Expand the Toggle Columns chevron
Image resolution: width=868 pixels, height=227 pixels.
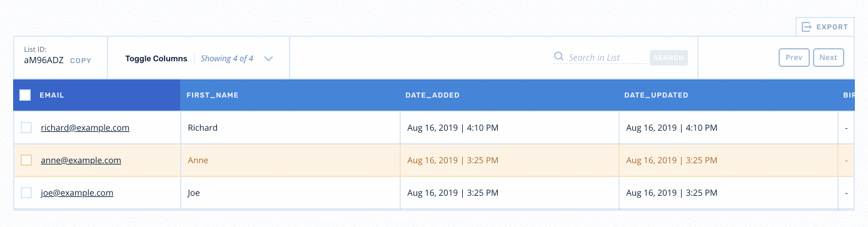[268, 59]
